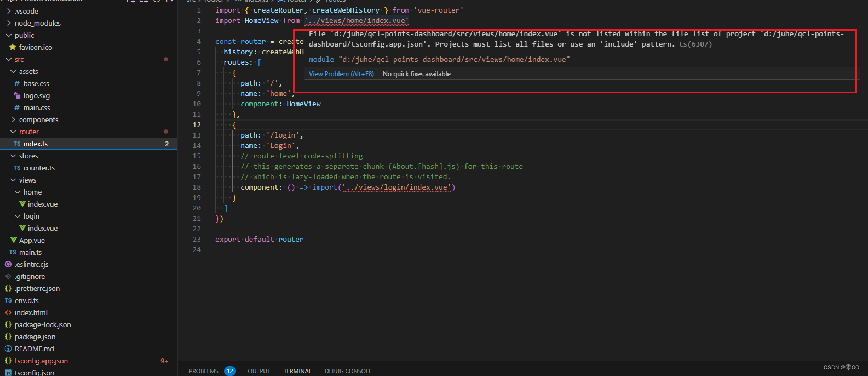Collapse the public folder
The width and height of the screenshot is (868, 376).
(x=9, y=35)
